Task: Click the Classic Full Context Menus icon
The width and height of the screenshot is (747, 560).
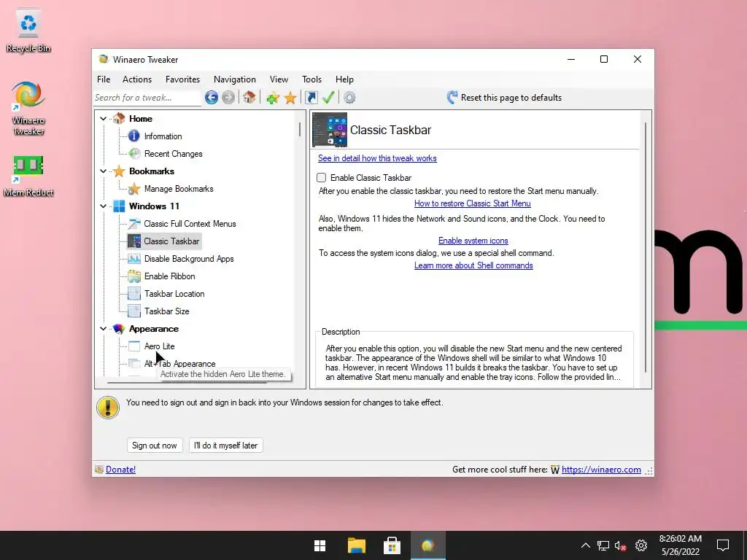Action: pos(134,224)
